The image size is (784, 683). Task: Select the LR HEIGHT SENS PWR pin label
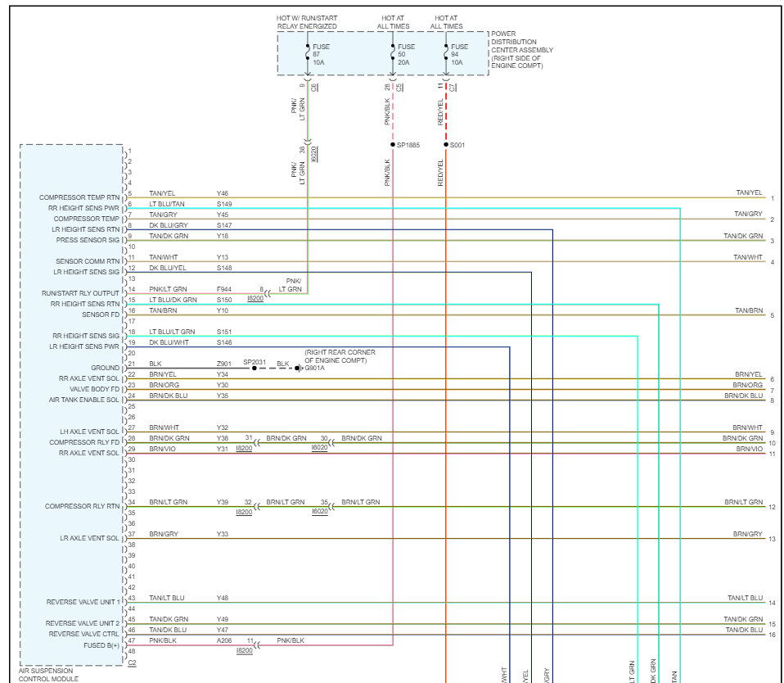pyautogui.click(x=84, y=346)
